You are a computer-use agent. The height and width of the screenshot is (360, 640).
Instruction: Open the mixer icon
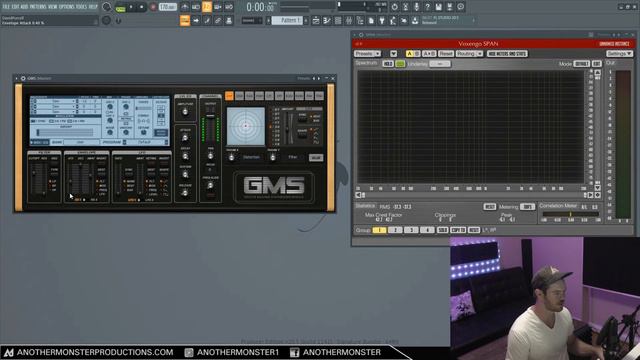pyautogui.click(x=349, y=20)
